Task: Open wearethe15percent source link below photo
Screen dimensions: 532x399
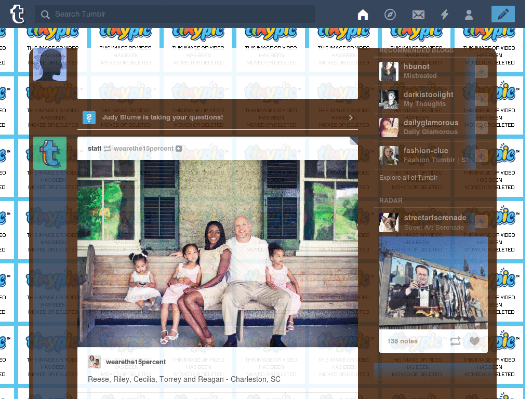Action: 136,362
